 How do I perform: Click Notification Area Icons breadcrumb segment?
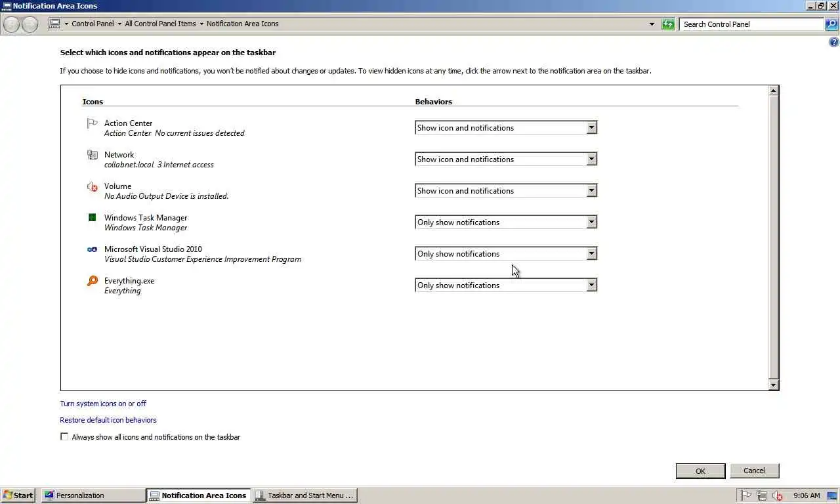[242, 24]
